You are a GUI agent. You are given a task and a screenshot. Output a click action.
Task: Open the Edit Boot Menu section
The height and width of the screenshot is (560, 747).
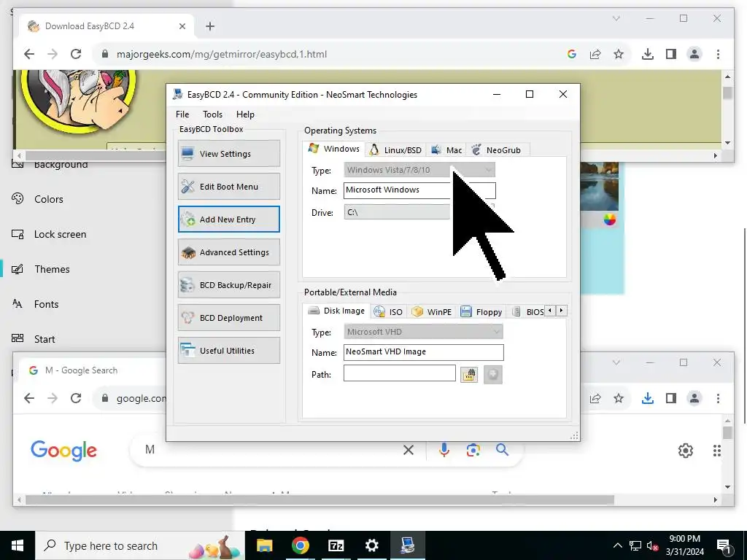click(x=228, y=186)
